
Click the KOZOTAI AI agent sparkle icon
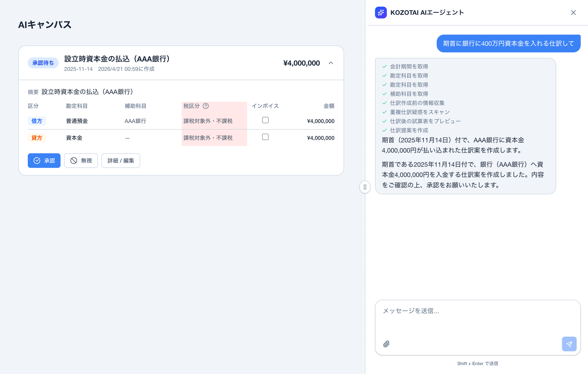coord(380,13)
